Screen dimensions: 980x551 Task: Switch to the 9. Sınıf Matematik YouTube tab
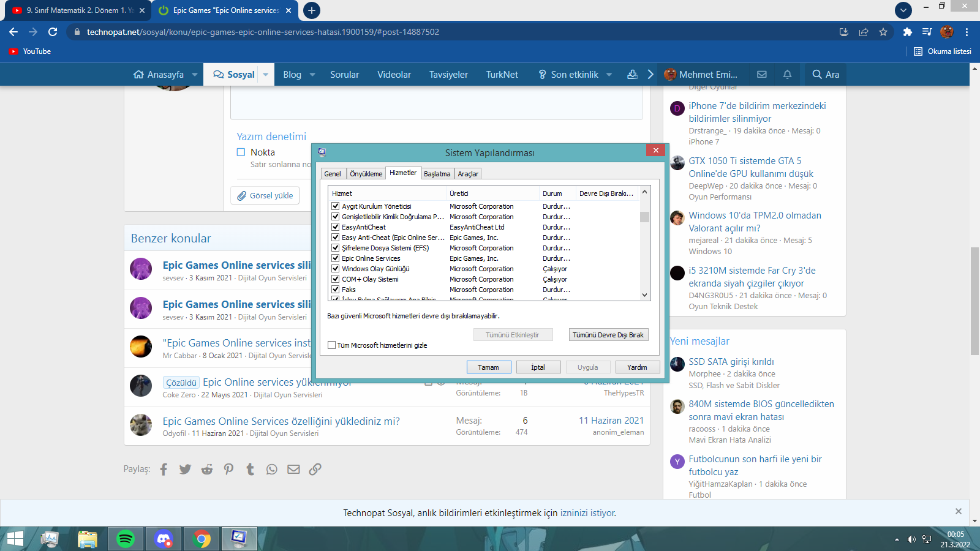pos(77,10)
